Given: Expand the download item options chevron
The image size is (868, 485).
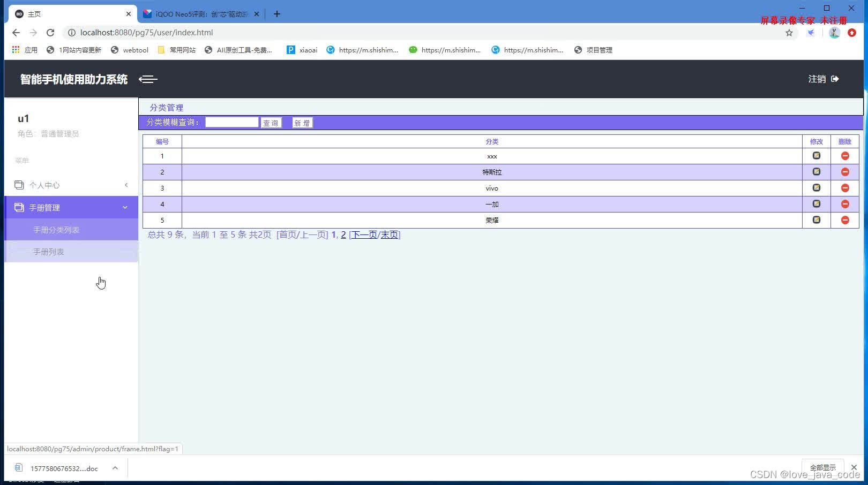Looking at the screenshot, I should tap(115, 468).
